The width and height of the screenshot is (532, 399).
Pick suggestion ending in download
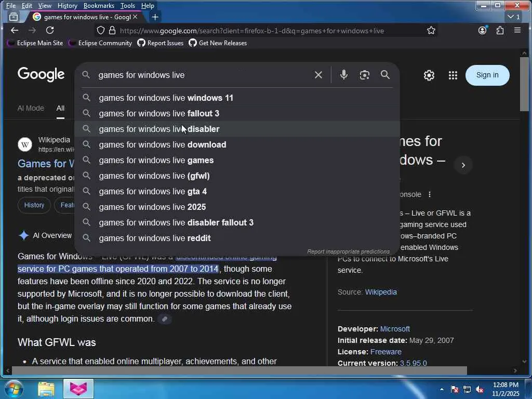tap(237, 144)
